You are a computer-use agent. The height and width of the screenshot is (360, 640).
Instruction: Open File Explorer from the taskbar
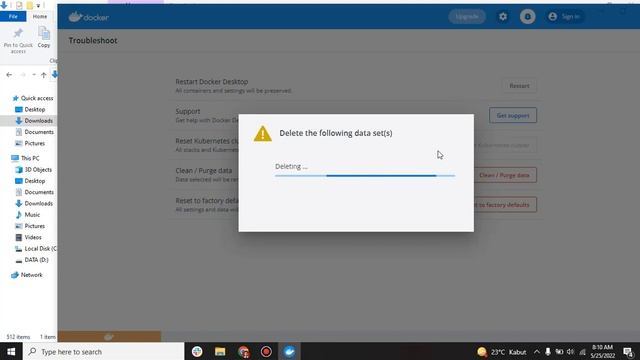click(x=220, y=351)
